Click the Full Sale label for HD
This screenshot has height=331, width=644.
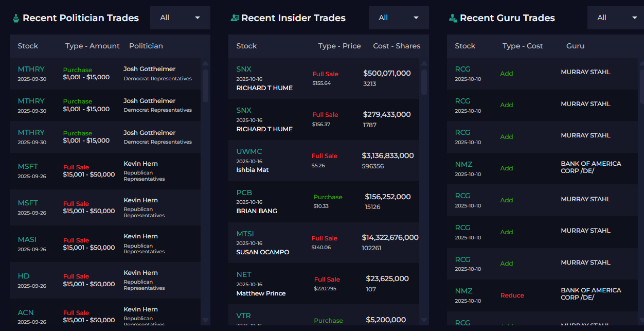coord(76,276)
